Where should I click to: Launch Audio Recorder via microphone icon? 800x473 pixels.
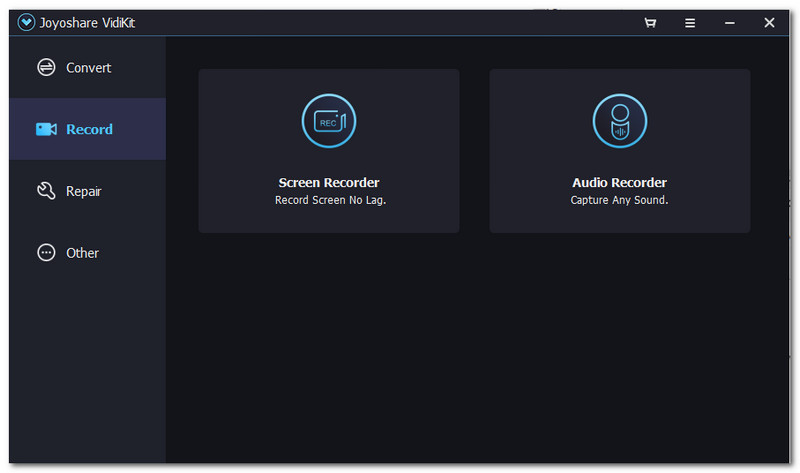click(x=620, y=121)
